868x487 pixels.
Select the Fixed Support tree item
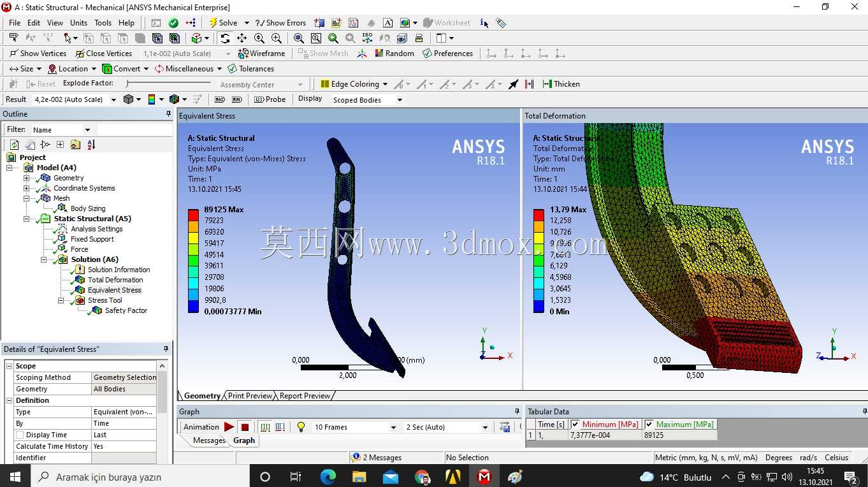(x=92, y=239)
